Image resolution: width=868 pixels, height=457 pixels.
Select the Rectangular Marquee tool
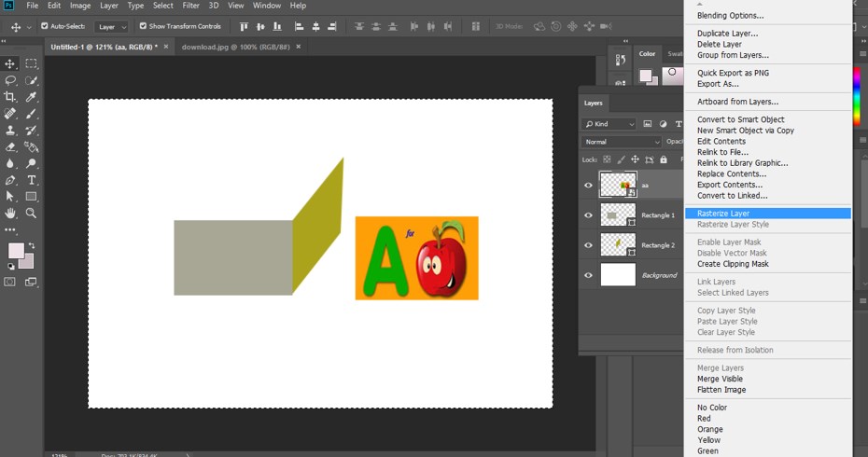pos(32,63)
